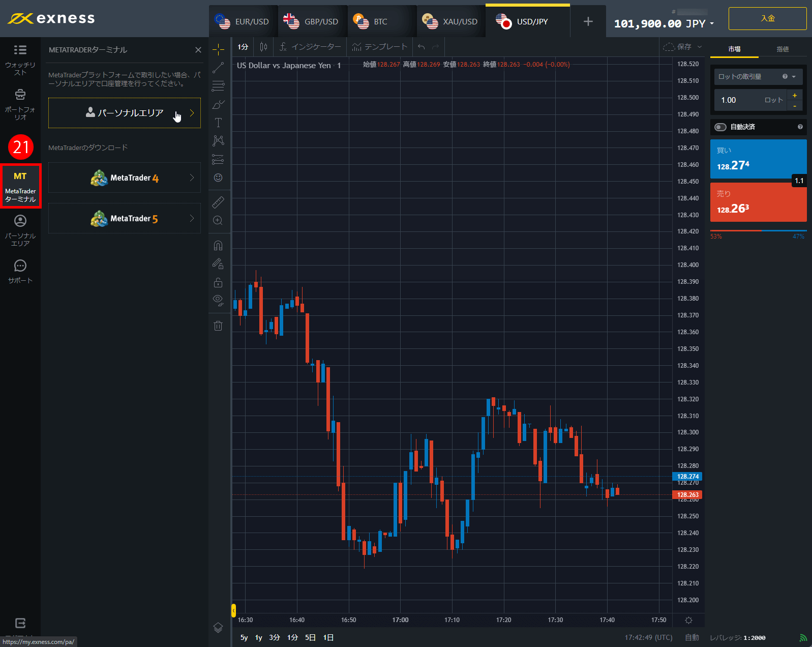Expand the 保存 dropdown arrow
Screen dimensions: 812x647
click(700, 47)
